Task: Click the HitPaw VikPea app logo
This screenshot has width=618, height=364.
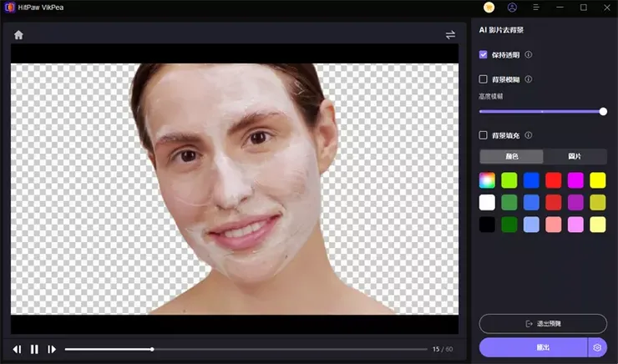Action: coord(9,8)
